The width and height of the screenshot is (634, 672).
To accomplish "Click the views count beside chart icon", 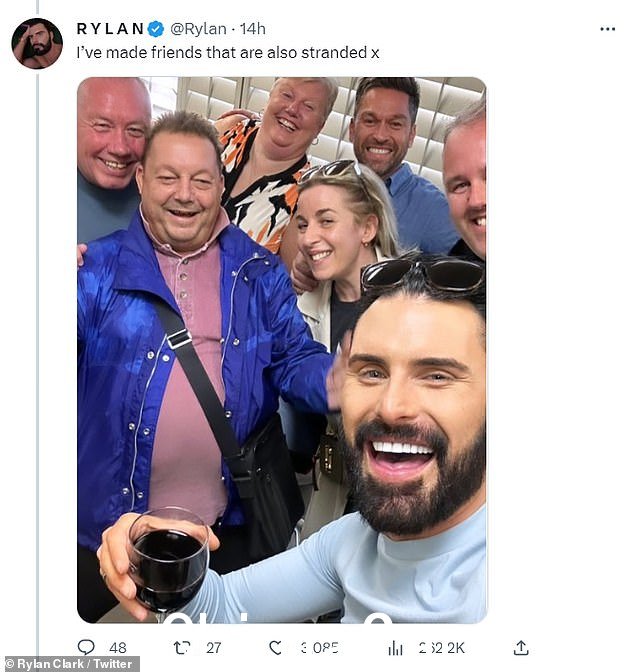I will pyautogui.click(x=442, y=648).
